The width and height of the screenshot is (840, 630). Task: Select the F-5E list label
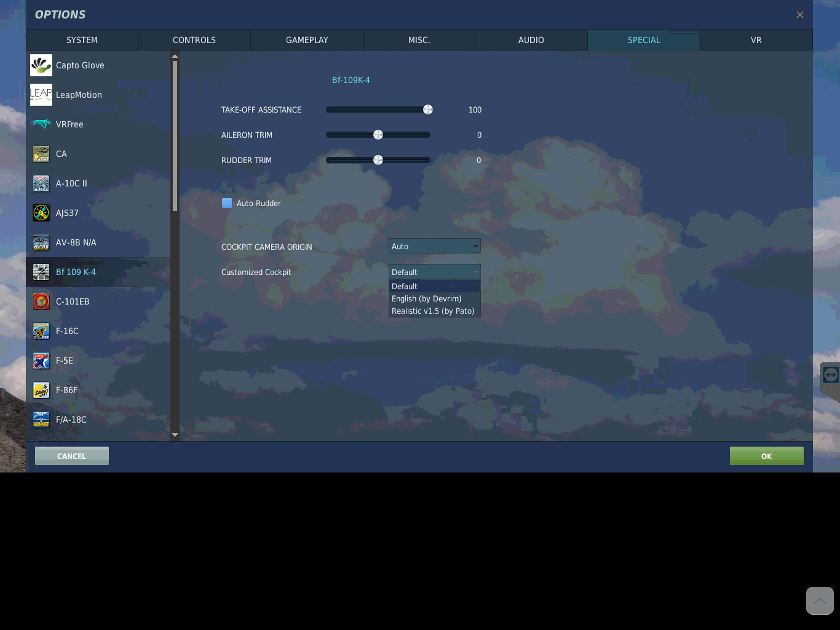point(65,361)
